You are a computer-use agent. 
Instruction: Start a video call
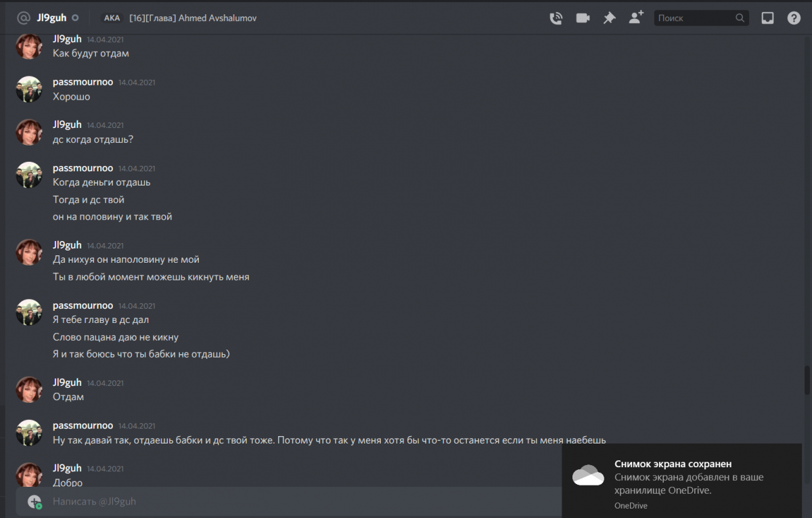(583, 18)
